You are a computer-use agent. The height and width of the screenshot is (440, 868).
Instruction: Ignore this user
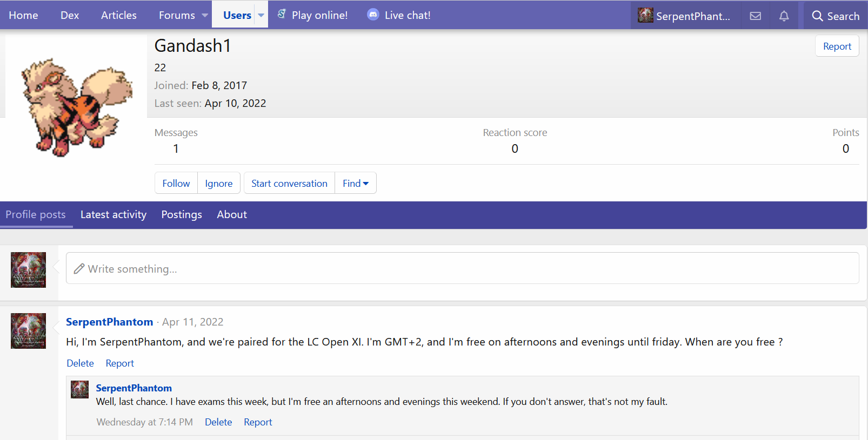(219, 183)
